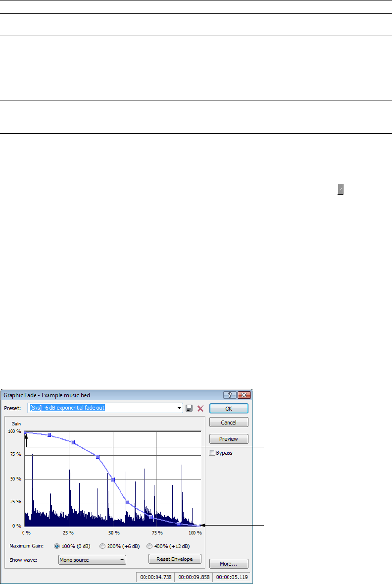
Task: Select 100% (0 dB) maximum gain
Action: point(57,546)
